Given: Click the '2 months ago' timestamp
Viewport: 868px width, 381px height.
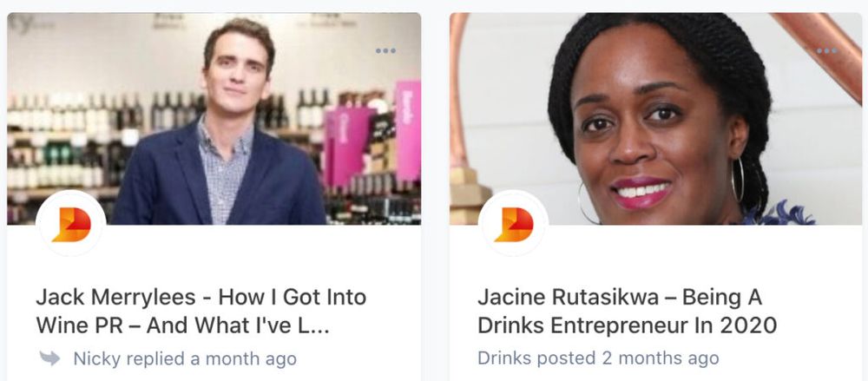Looking at the screenshot, I should point(661,358).
